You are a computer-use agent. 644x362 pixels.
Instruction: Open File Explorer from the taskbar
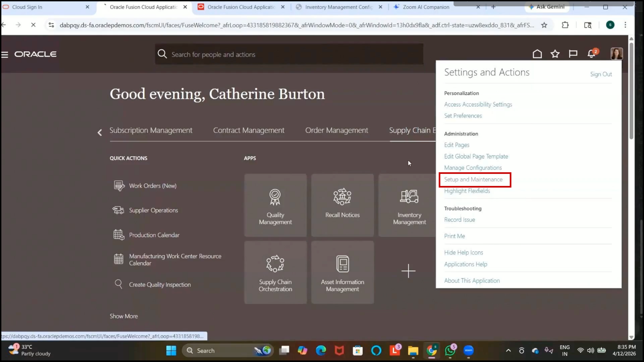pos(413,351)
